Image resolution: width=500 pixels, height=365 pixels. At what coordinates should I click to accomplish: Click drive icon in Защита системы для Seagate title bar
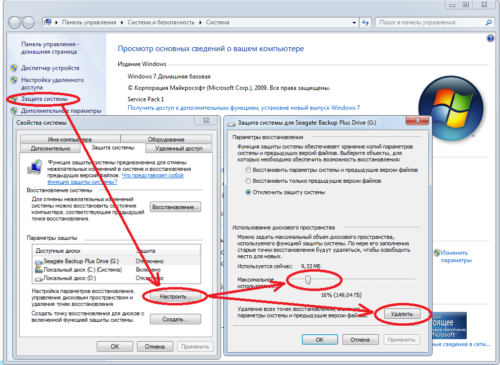tap(231, 123)
